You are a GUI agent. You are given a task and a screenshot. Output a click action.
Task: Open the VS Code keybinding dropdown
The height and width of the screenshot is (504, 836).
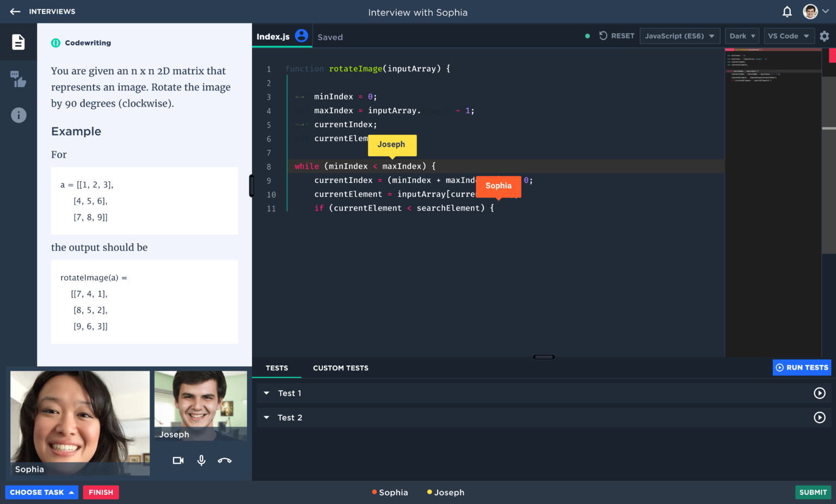pyautogui.click(x=789, y=36)
